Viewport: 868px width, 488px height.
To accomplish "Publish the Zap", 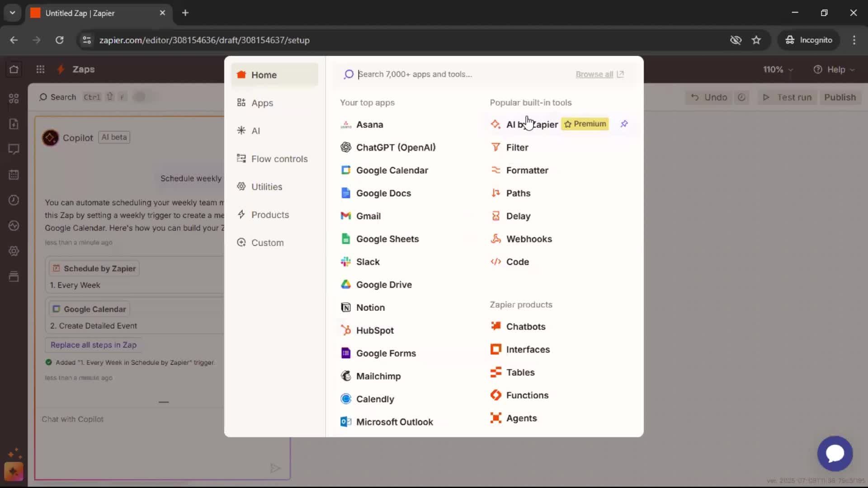I will [840, 97].
